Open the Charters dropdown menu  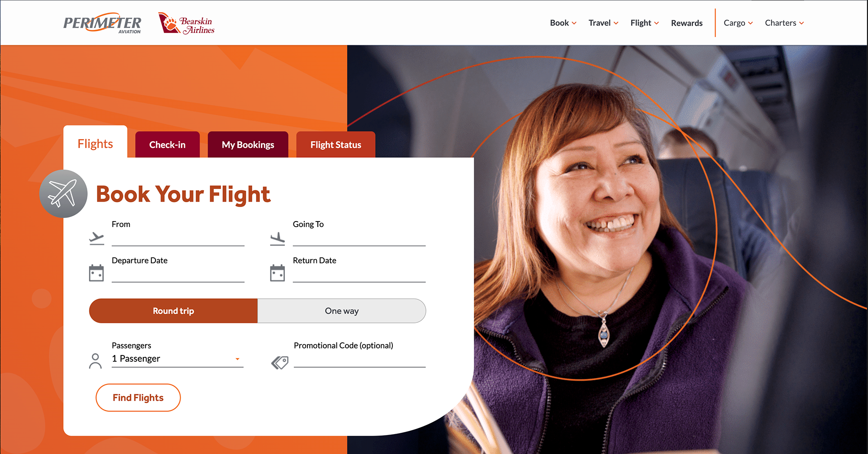coord(784,23)
